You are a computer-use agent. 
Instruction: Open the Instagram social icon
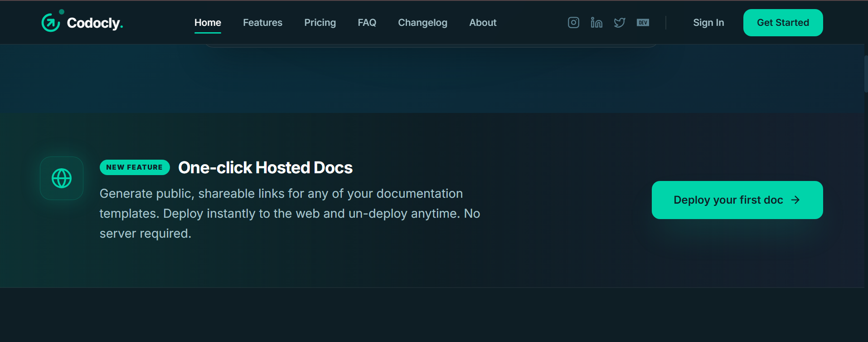pyautogui.click(x=573, y=23)
